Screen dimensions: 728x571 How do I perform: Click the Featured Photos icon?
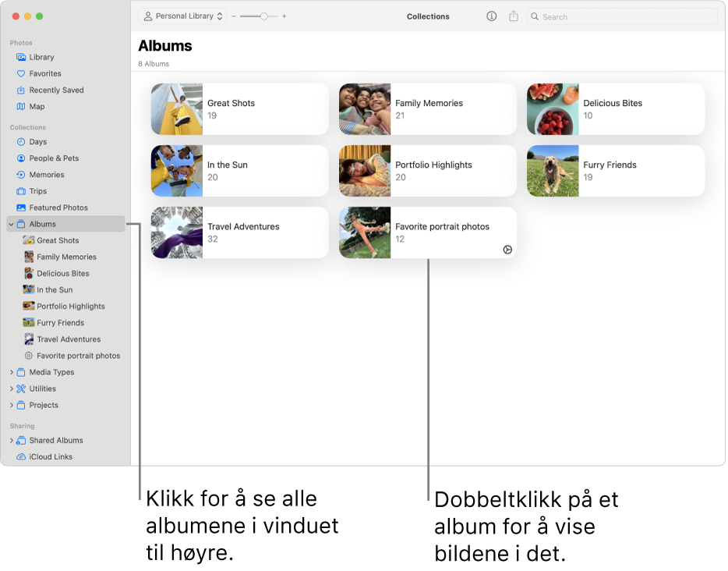coord(21,207)
